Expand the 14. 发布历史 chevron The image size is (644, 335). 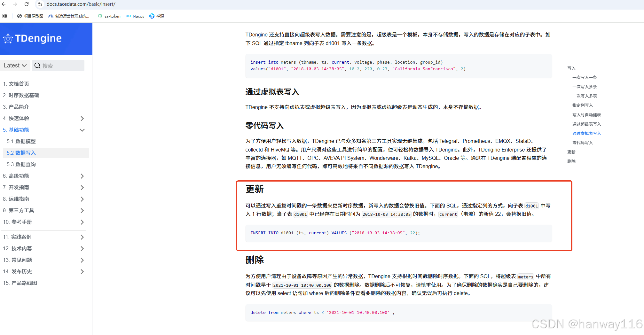click(x=82, y=271)
